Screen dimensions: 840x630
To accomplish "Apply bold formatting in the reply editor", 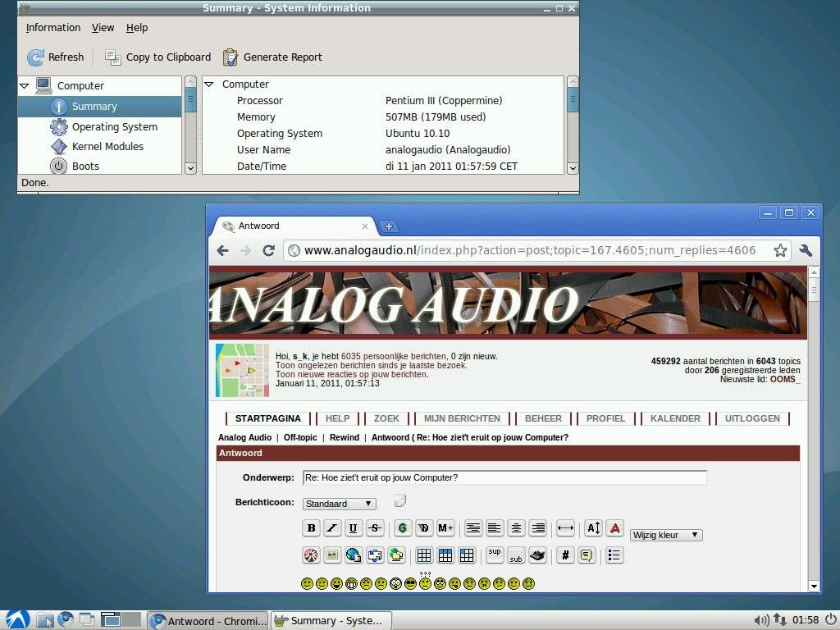I will [311, 528].
